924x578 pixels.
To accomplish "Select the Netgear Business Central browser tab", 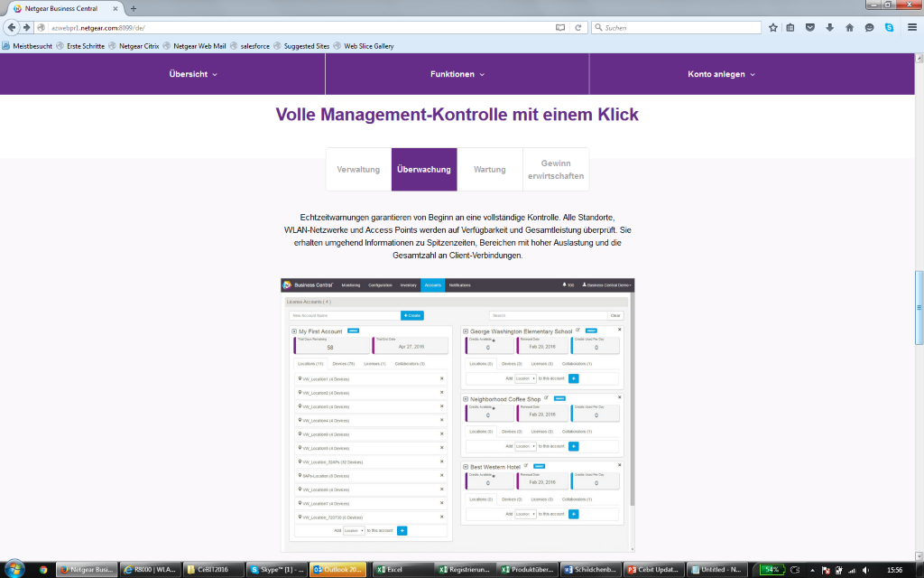I will point(65,9).
